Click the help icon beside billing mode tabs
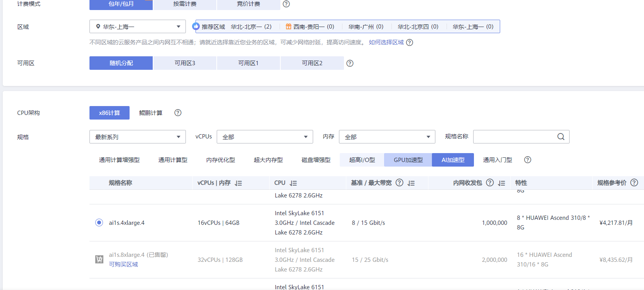 (286, 4)
